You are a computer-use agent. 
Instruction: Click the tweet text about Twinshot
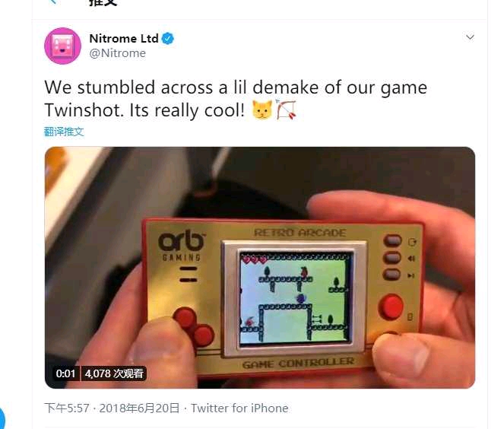[x=236, y=99]
